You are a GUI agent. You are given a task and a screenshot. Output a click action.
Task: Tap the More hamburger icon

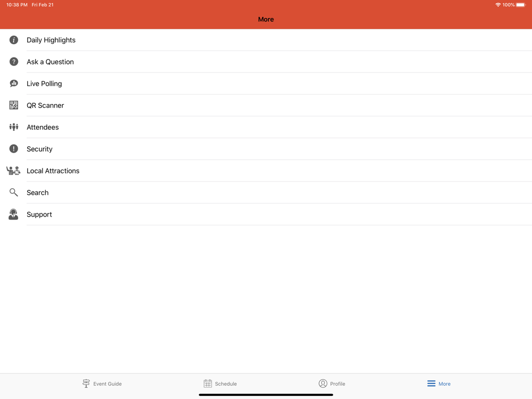tap(431, 384)
